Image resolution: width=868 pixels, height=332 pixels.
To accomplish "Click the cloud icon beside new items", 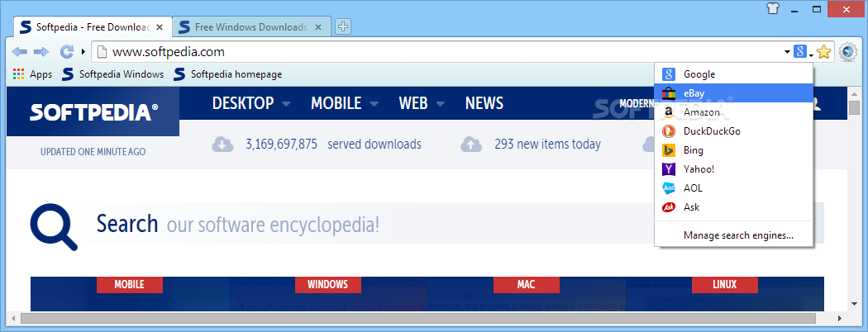I will [471, 145].
